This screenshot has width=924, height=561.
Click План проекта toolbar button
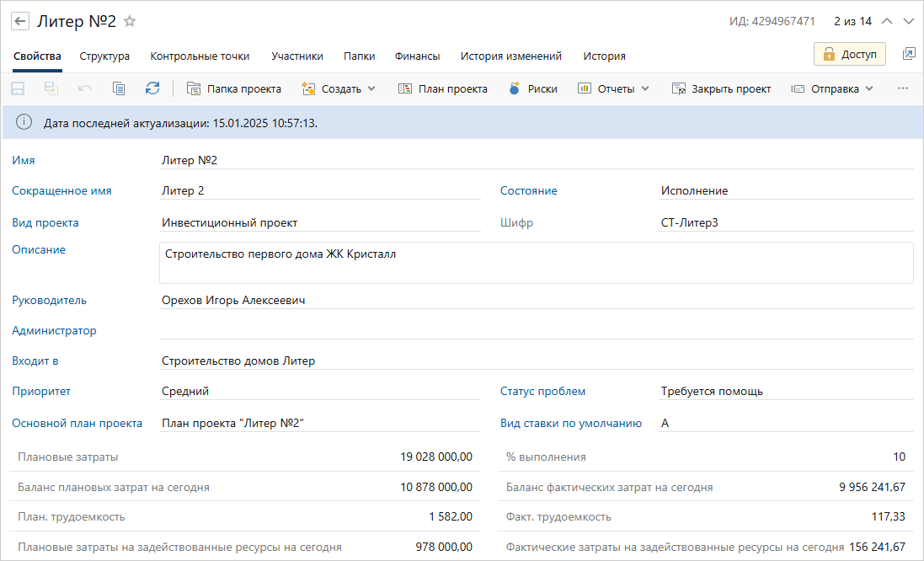[x=443, y=88]
